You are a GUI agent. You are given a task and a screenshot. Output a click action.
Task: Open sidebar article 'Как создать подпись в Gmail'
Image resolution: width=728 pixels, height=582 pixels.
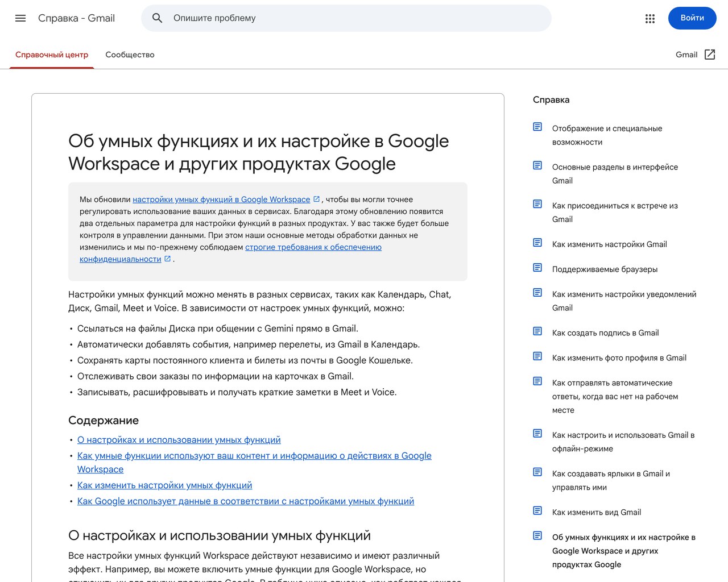[x=605, y=333]
